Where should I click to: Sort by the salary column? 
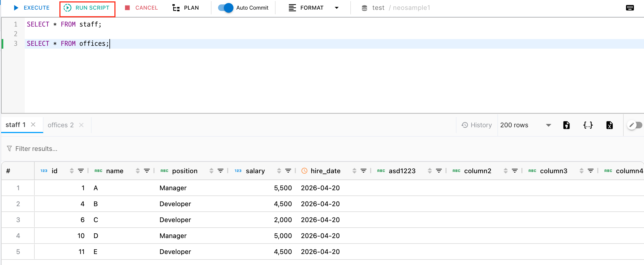click(279, 171)
